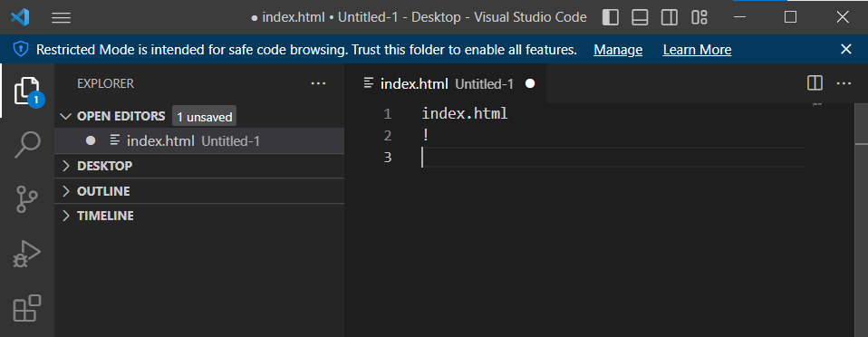Viewport: 868px width, 337px height.
Task: Click line number 2 in gutter
Action: 388,136
